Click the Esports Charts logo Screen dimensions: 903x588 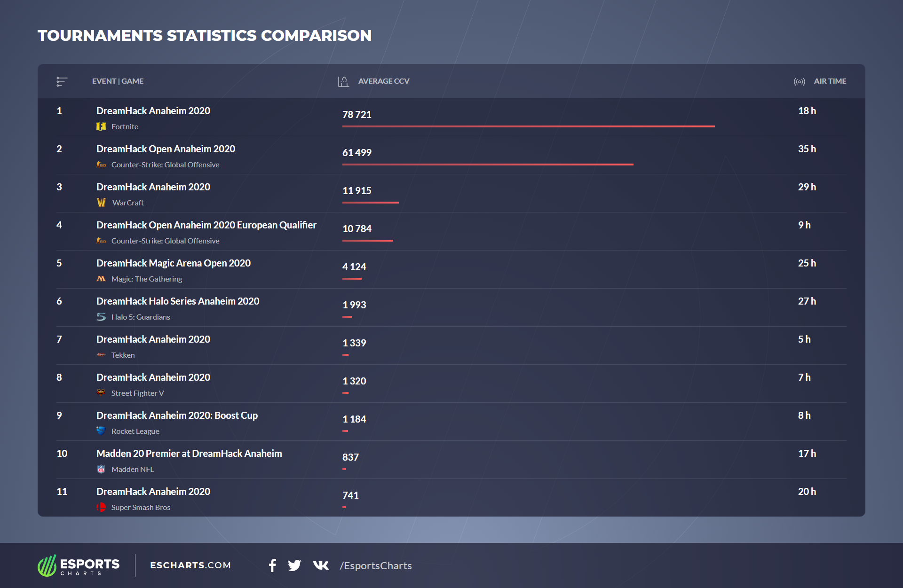click(79, 565)
